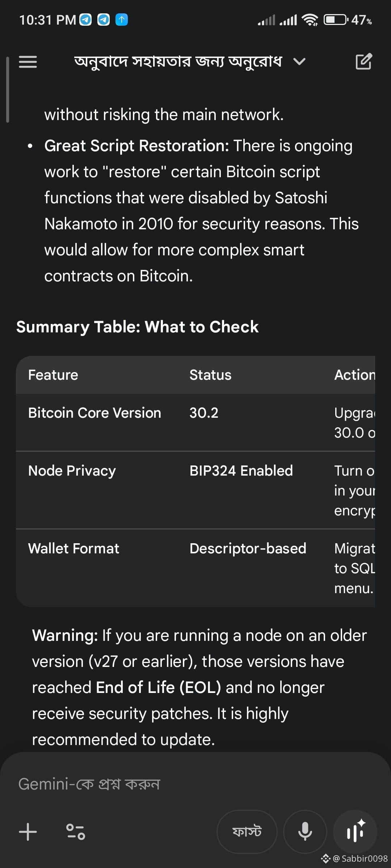Click the Bengali conversation title text
391x868 pixels.
point(178,62)
